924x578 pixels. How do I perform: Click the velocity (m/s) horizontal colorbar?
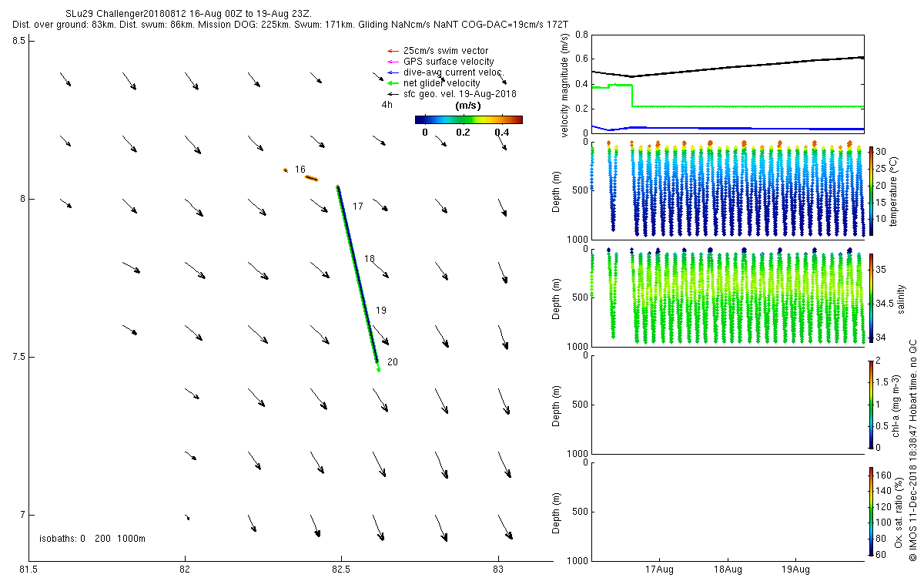pyautogui.click(x=468, y=119)
